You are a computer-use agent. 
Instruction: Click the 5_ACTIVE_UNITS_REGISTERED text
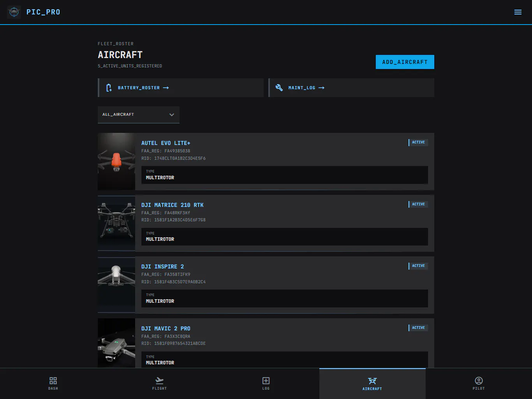pyautogui.click(x=130, y=66)
